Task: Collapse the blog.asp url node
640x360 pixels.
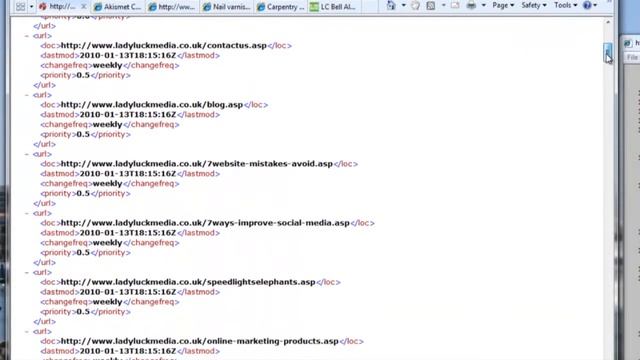Action: [27, 95]
